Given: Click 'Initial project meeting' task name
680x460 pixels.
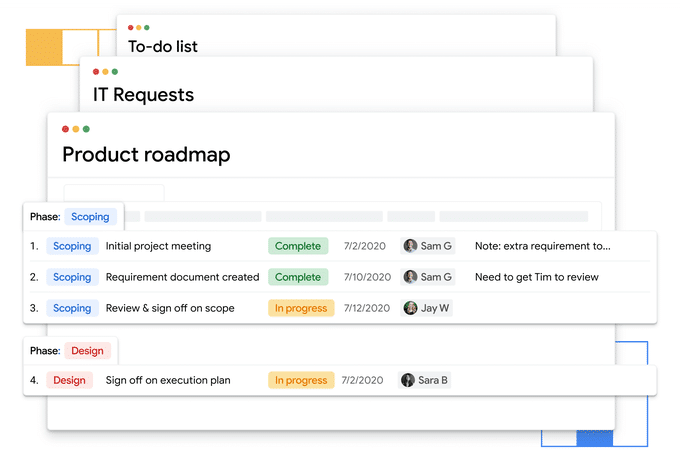Looking at the screenshot, I should click(x=158, y=246).
